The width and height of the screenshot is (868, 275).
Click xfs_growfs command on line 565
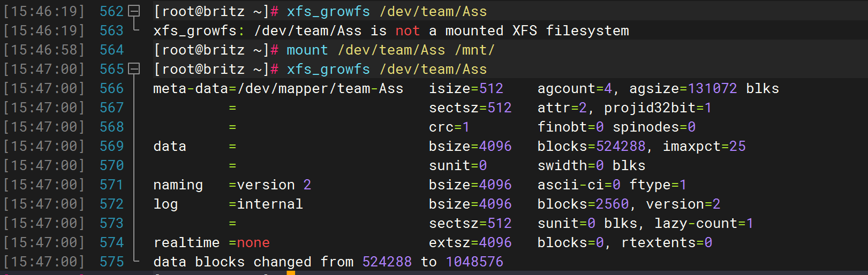click(x=328, y=69)
